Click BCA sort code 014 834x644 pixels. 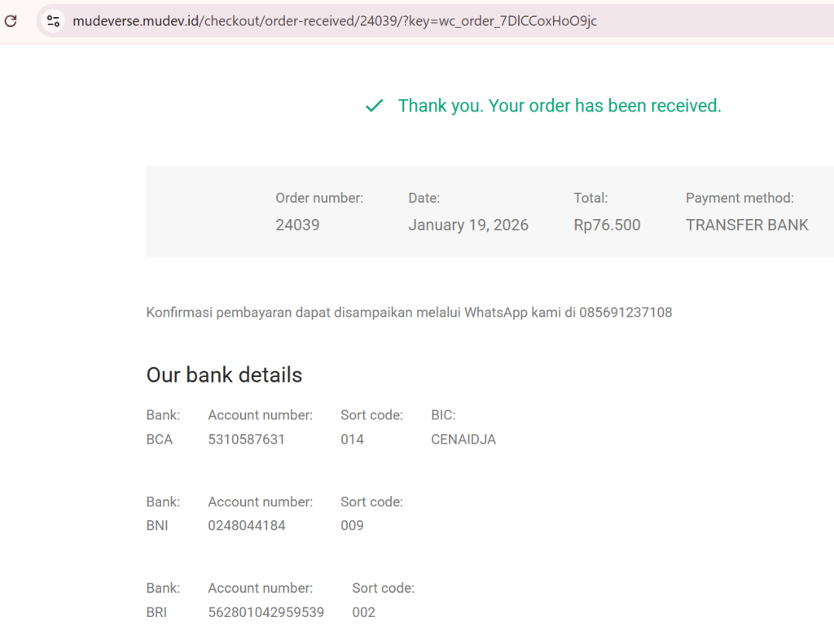click(352, 440)
